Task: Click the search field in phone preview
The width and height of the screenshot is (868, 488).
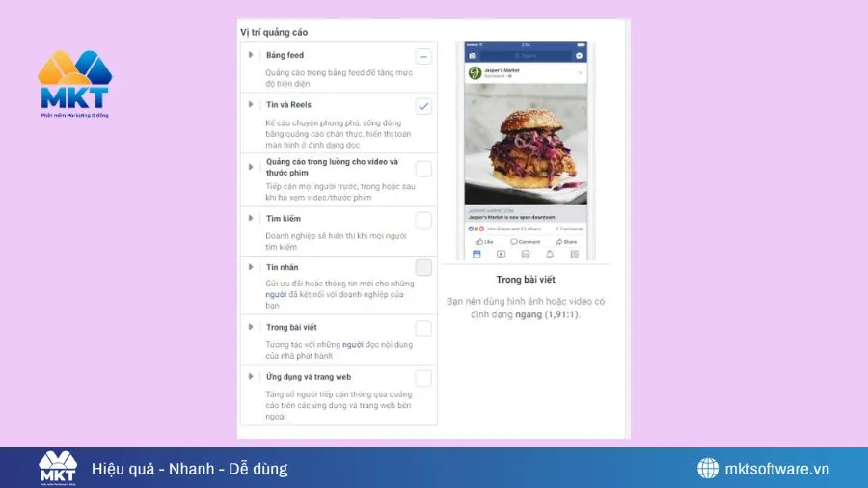Action: point(526,56)
